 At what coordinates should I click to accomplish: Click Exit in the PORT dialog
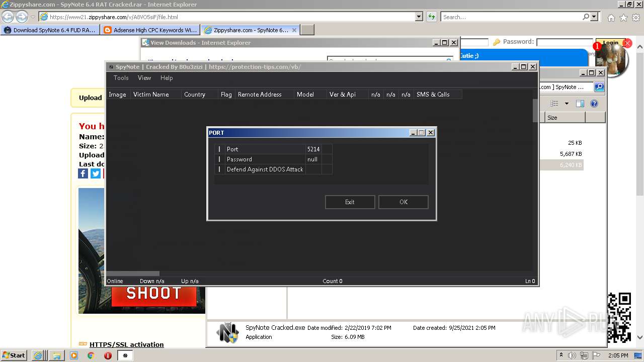(x=350, y=202)
